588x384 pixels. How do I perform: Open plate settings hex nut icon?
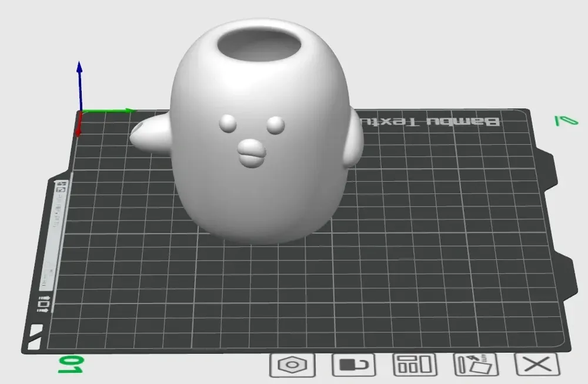(292, 365)
